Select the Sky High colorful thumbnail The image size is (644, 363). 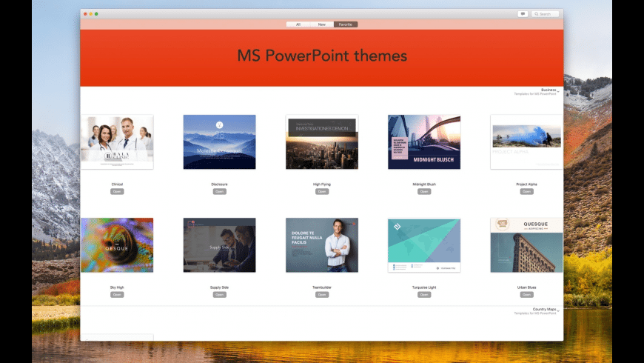pyautogui.click(x=117, y=245)
